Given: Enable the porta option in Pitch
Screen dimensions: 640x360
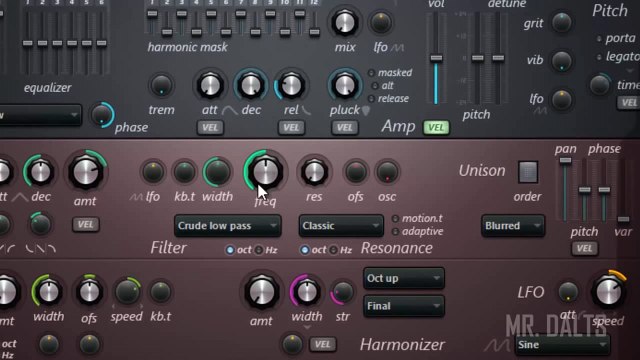Looking at the screenshot, I should click(599, 39).
